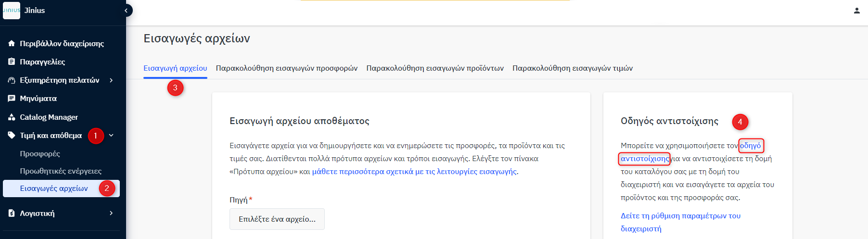Select the Παρακολούθηση εισαγωγών τιμών tab
This screenshot has width=868, height=239.
click(572, 68)
